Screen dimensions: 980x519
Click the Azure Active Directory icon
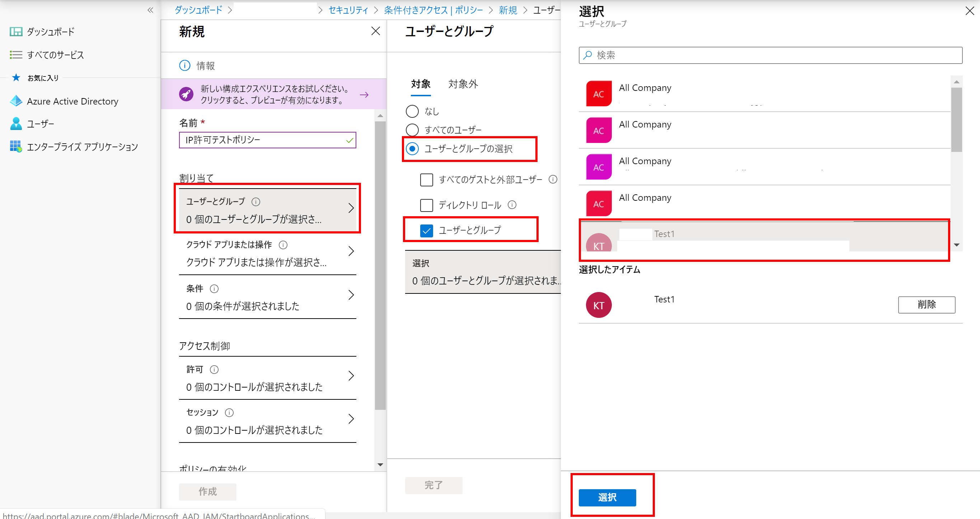pyautogui.click(x=16, y=101)
